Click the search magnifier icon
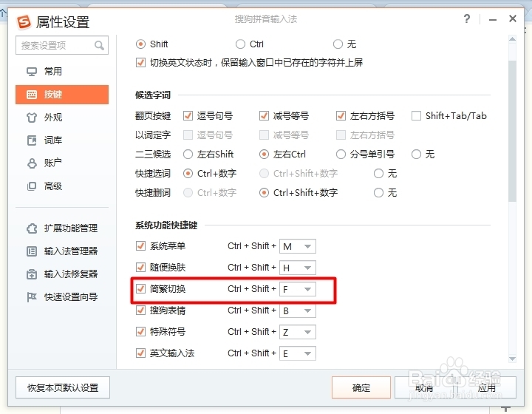532x414 pixels. 100,45
